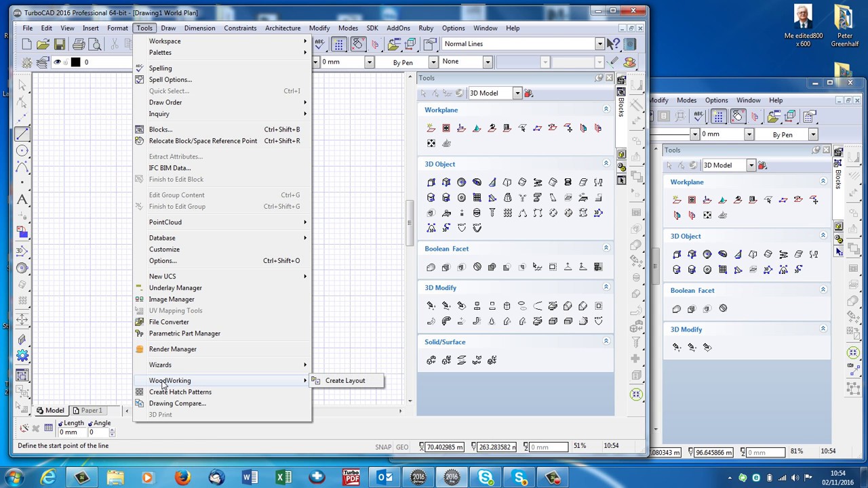Viewport: 868px width, 488px height.
Task: Click the first Workplane tool icon in main window
Action: [x=431, y=128]
